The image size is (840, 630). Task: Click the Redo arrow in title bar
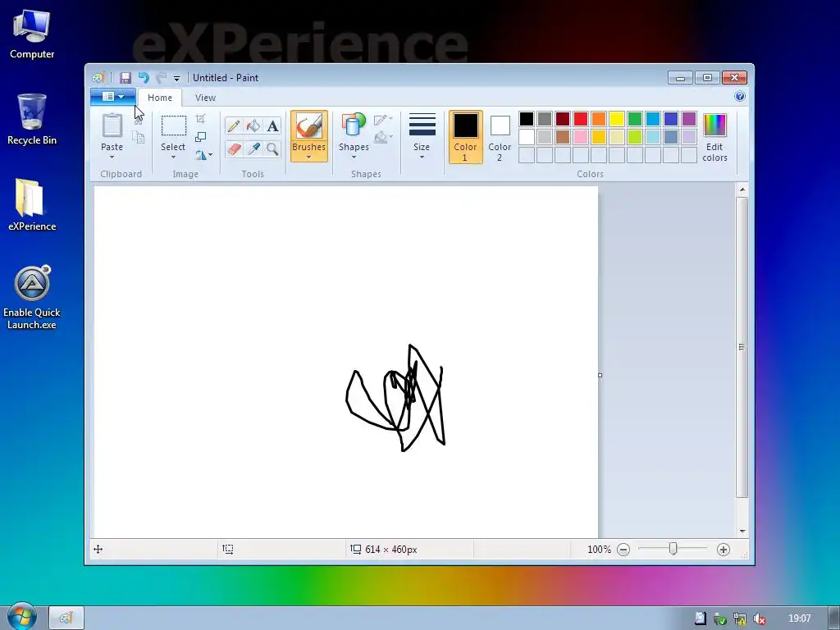click(162, 78)
